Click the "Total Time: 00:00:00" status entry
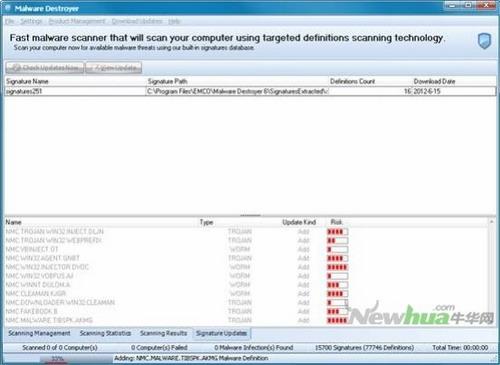 (x=460, y=347)
